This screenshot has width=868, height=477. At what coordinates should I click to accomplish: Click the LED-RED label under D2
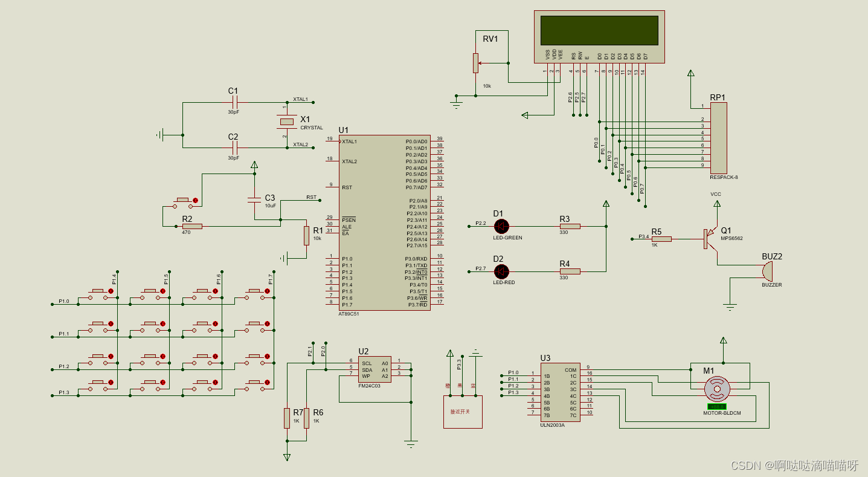point(505,282)
